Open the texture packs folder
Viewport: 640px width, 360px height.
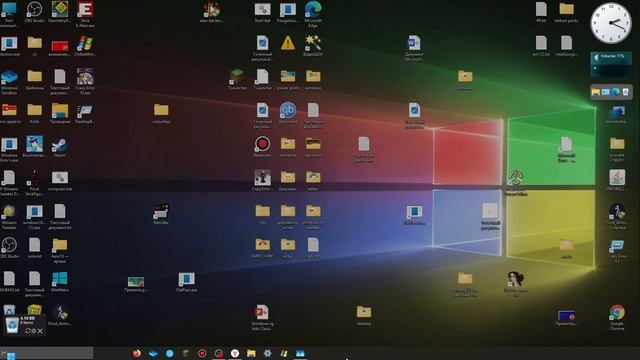click(x=567, y=9)
